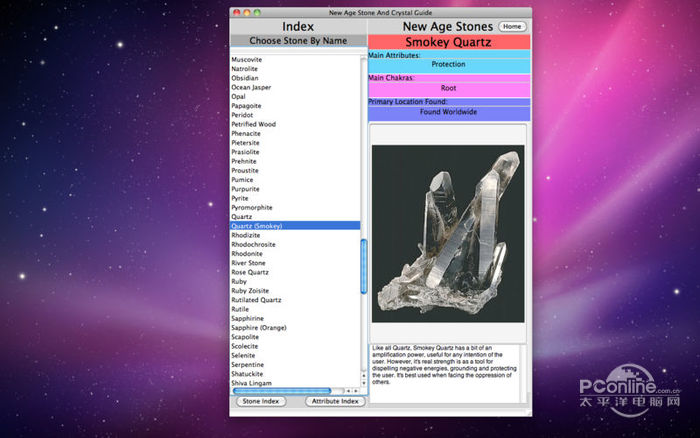Open the Stone Index list

tap(261, 401)
